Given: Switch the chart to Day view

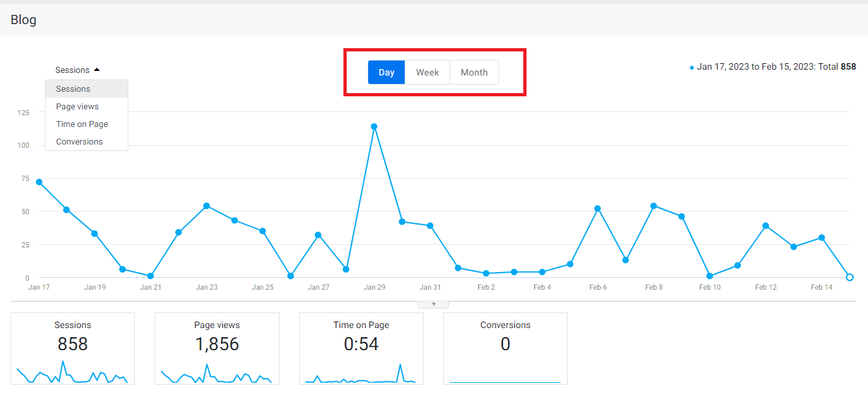Looking at the screenshot, I should pyautogui.click(x=386, y=72).
